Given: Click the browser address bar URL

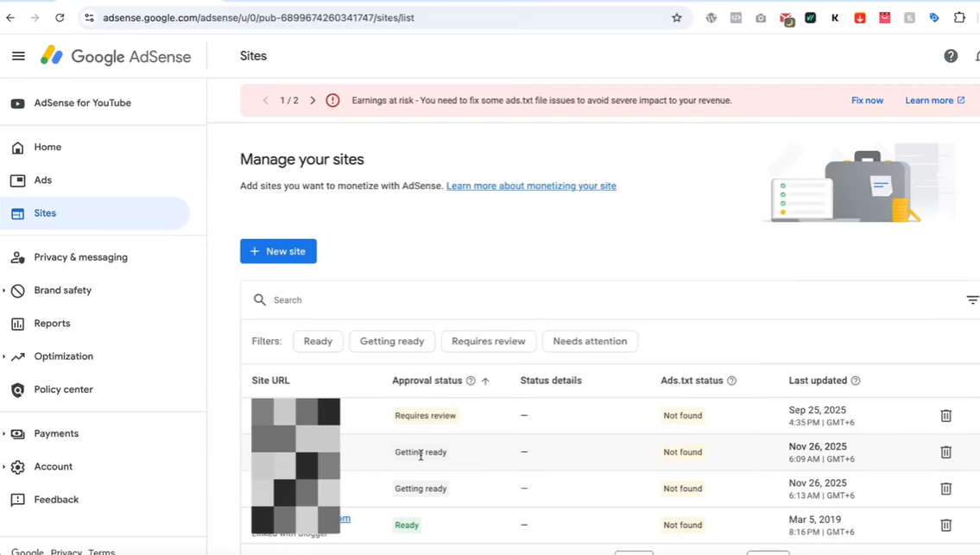Looking at the screenshot, I should pos(259,18).
